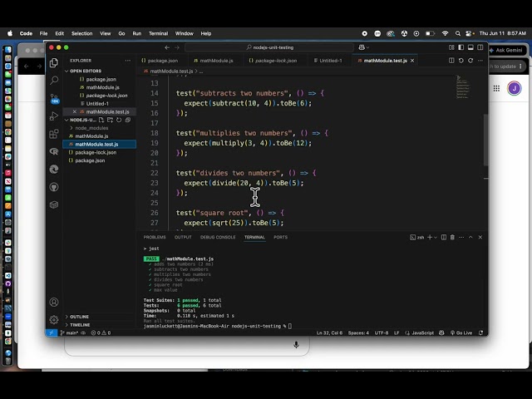Click the errors and warnings counter
The height and width of the screenshot is (399, 532).
[x=101, y=332]
